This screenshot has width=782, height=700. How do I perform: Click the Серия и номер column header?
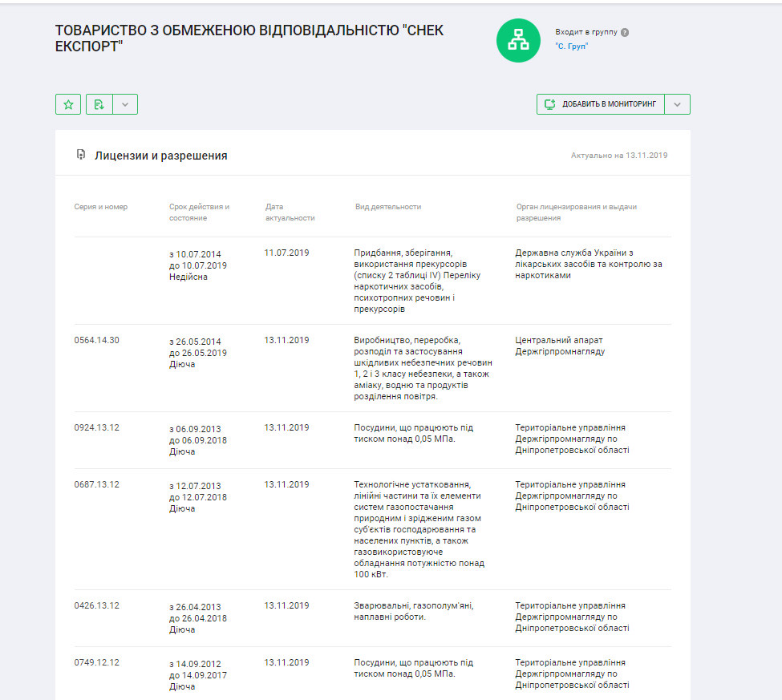click(101, 207)
